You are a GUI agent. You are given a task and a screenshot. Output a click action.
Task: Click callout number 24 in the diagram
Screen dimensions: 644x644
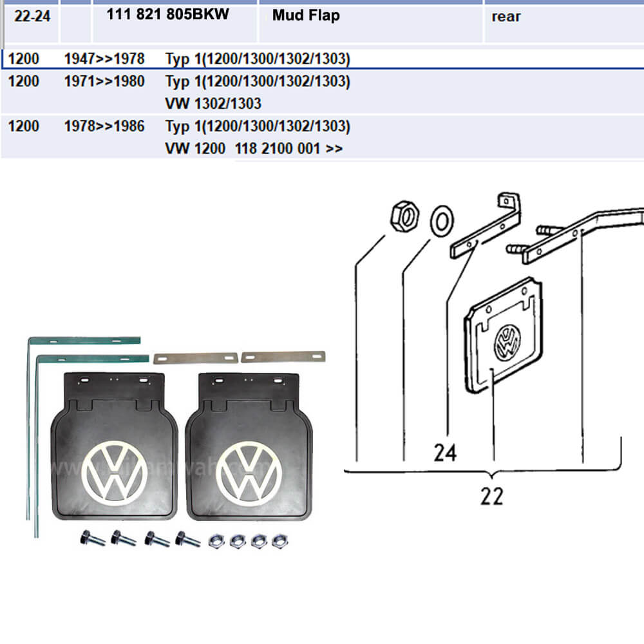(445, 453)
